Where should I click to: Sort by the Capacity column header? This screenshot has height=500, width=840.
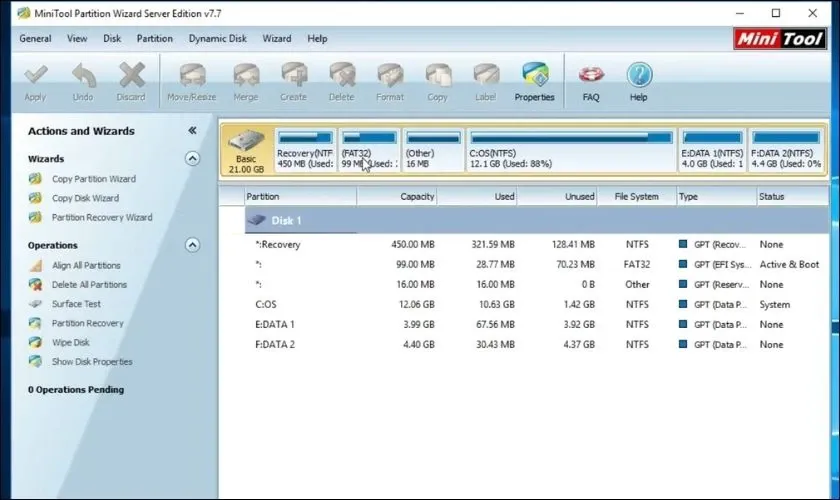tap(417, 197)
